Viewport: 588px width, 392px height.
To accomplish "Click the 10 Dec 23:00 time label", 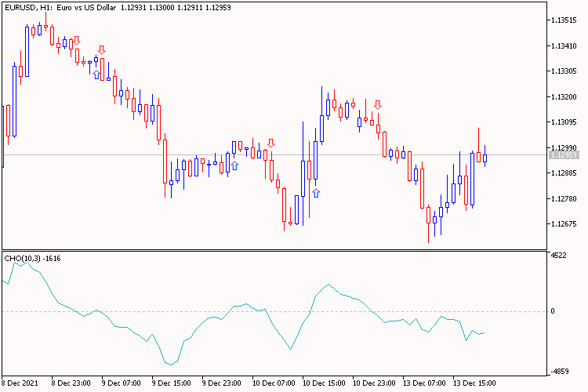I will (374, 383).
